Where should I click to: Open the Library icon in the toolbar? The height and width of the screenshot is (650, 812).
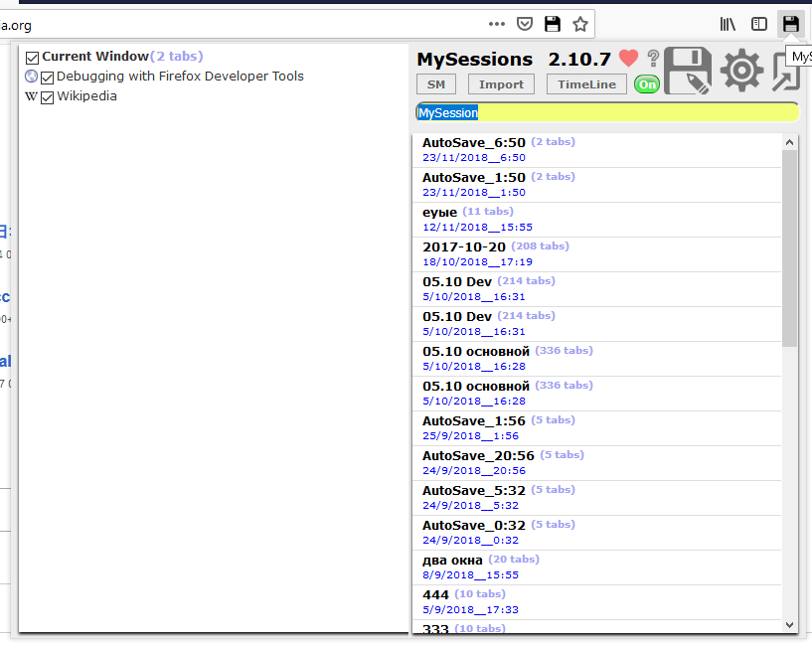point(728,24)
